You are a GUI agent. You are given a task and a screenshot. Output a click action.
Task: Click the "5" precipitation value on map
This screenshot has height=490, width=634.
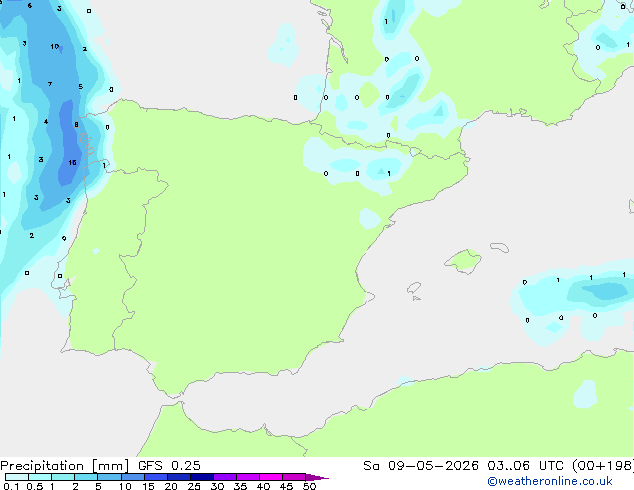click(80, 86)
